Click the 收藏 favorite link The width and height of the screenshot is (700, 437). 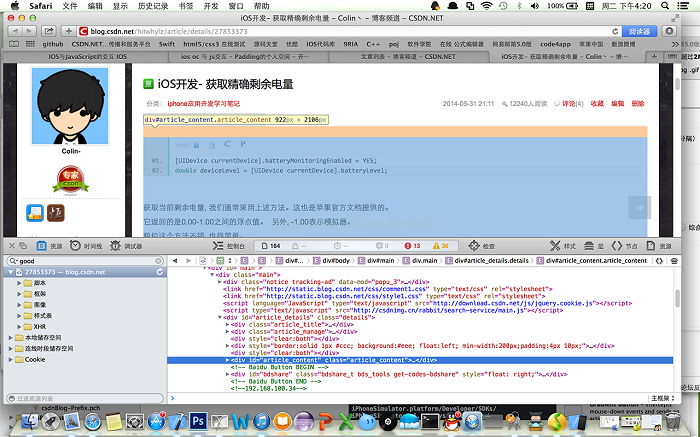597,104
